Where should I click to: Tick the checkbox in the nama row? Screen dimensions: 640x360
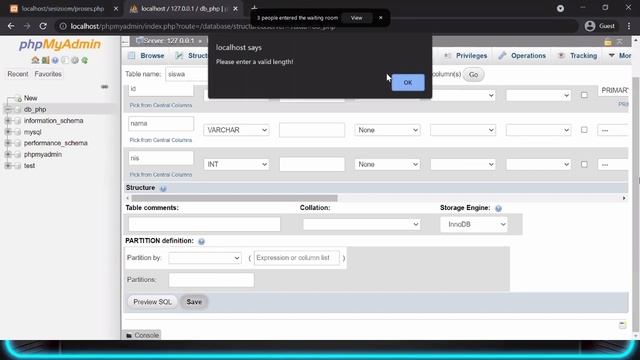[x=584, y=130]
